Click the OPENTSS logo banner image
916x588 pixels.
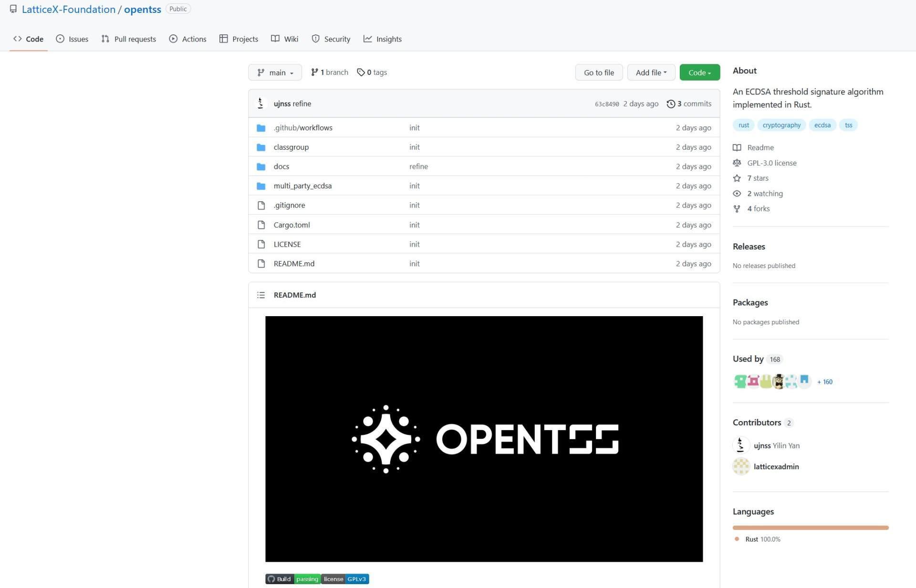484,439
